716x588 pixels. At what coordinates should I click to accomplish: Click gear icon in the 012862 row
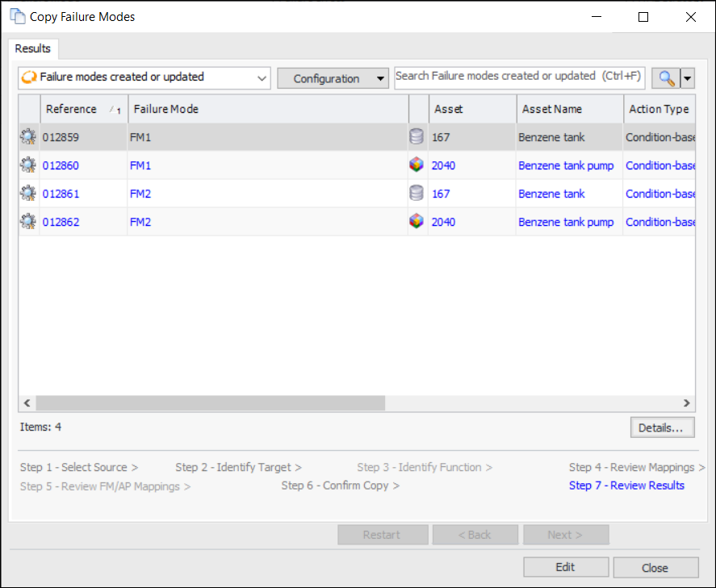pyautogui.click(x=28, y=222)
